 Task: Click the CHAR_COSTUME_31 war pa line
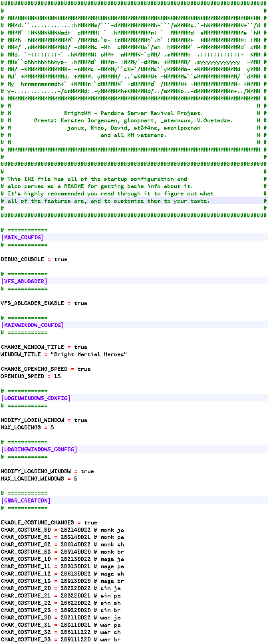coord(61,625)
